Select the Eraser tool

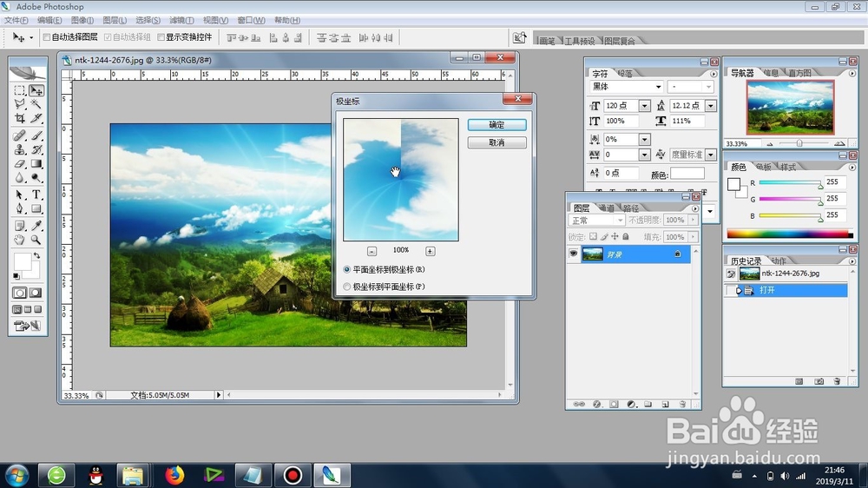[x=20, y=164]
